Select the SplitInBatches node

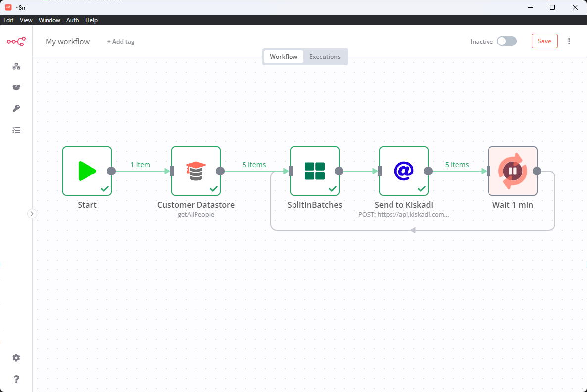(314, 171)
